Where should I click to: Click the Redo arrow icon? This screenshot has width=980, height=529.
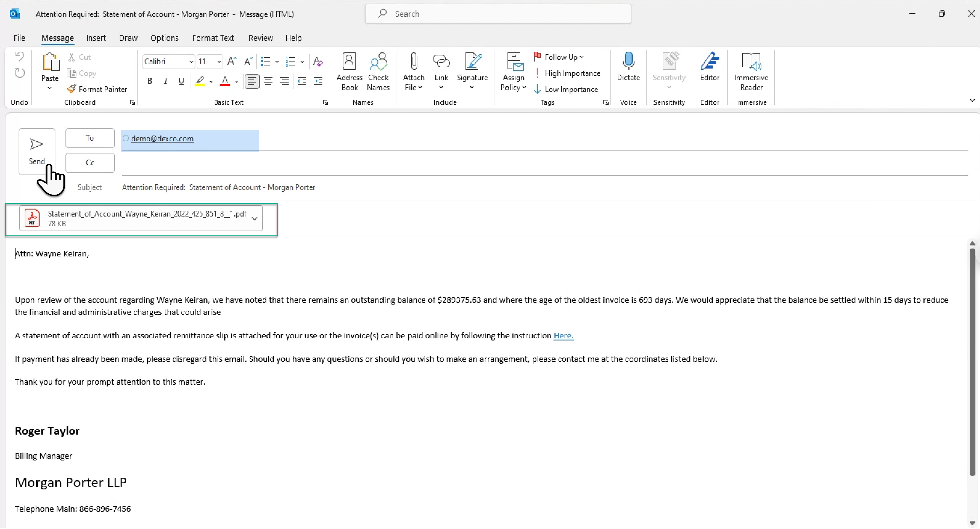tap(19, 73)
